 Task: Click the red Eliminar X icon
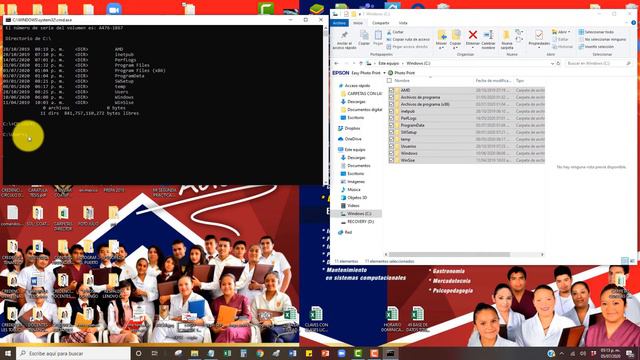pos(473,35)
